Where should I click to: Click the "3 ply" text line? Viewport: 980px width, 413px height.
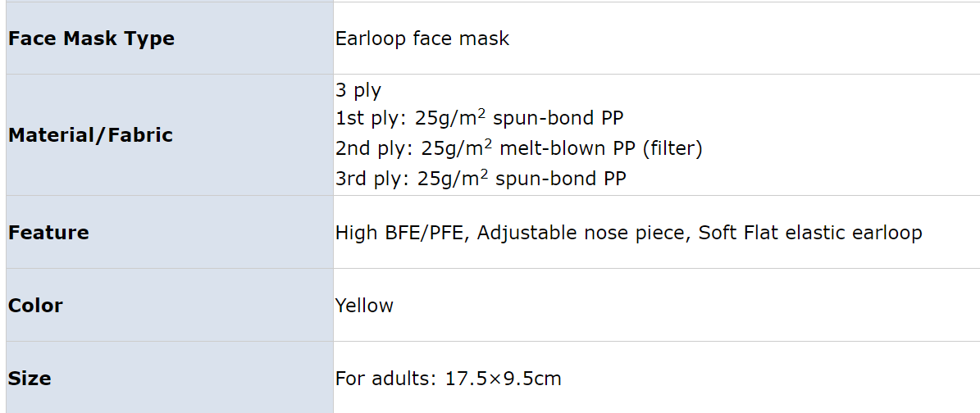click(358, 90)
